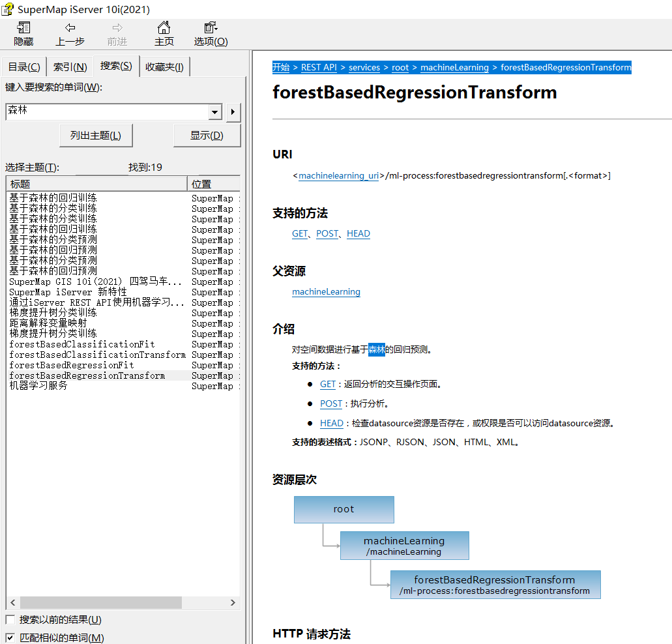
Task: Click the forestBasedRegressionTransform diagram box
Action: [x=495, y=585]
